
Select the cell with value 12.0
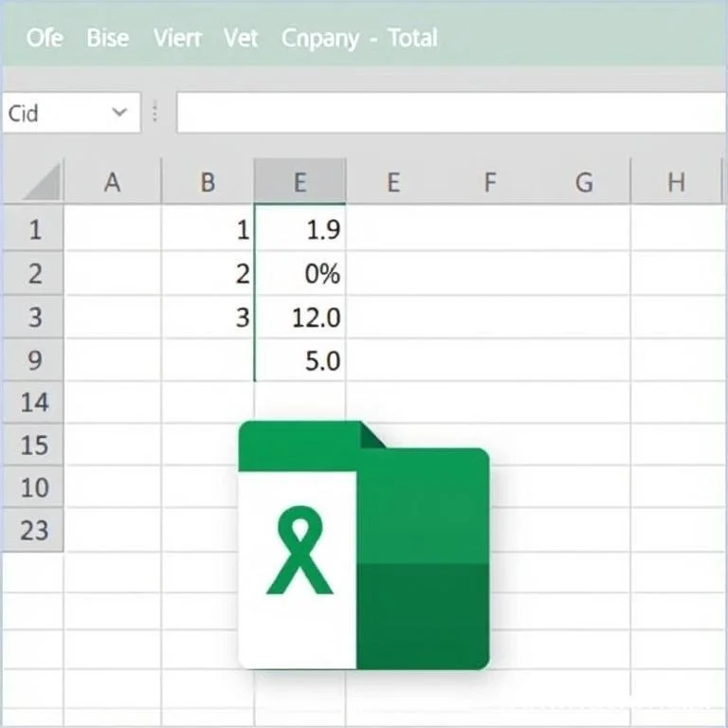300,318
